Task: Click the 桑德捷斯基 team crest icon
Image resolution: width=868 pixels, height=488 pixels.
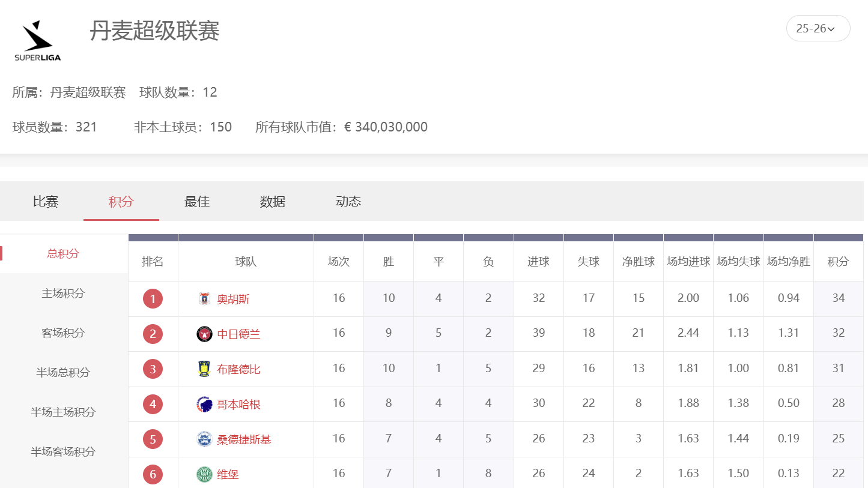Action: pyautogui.click(x=204, y=439)
